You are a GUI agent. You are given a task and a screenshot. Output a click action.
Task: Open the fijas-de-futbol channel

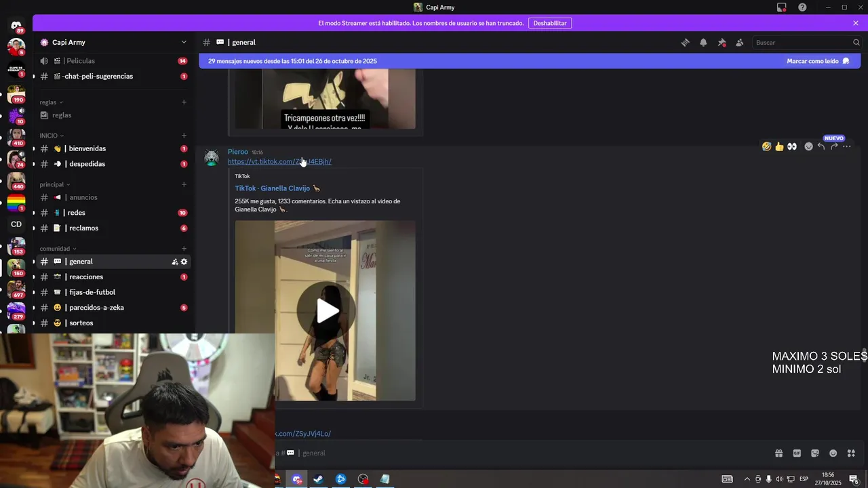[x=113, y=292]
